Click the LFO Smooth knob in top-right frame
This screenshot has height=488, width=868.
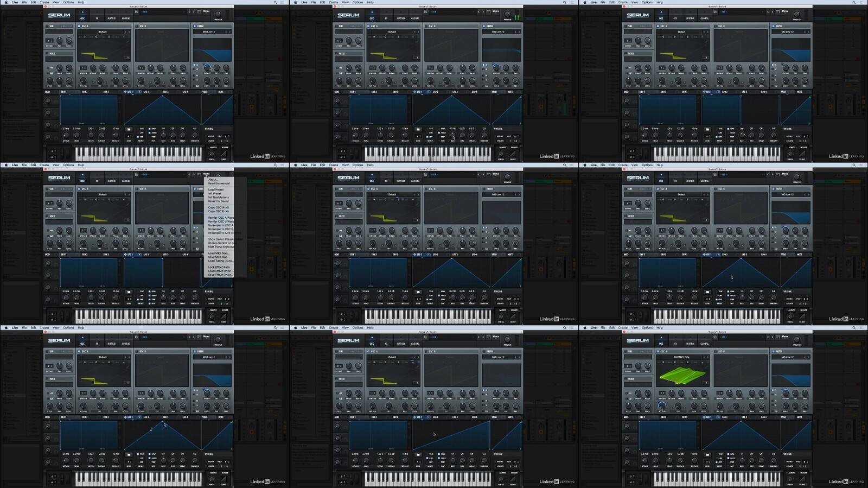click(x=774, y=135)
